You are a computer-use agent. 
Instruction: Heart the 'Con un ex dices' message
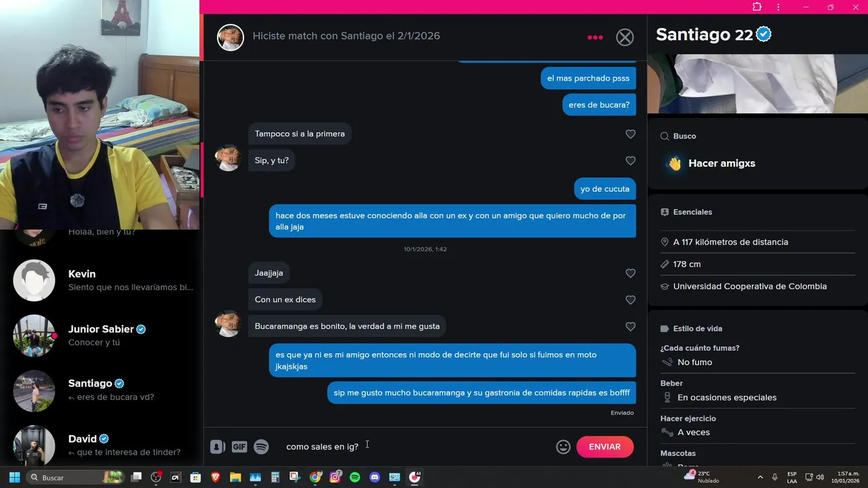coord(630,300)
